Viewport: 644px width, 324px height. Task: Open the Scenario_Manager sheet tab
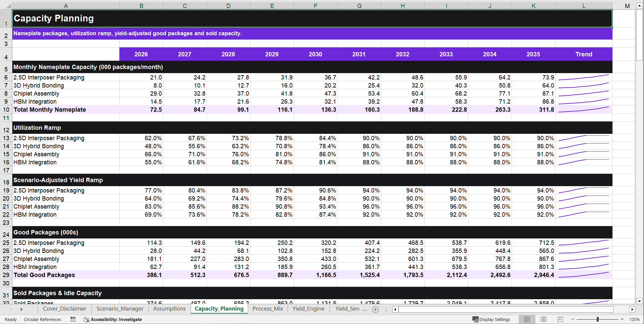tap(120, 309)
